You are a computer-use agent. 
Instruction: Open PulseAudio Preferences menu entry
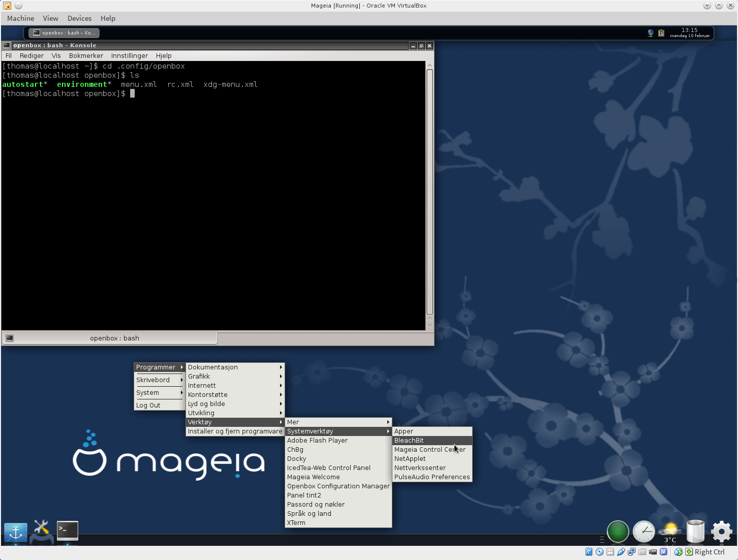(432, 477)
